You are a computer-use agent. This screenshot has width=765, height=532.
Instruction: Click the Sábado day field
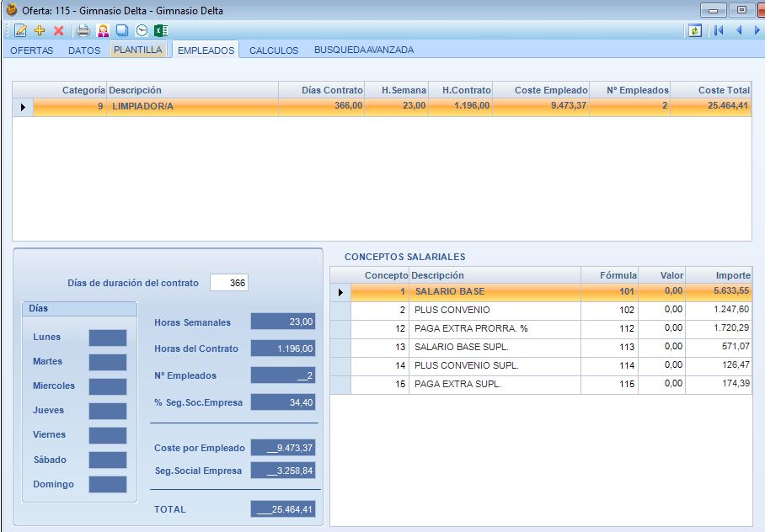click(108, 460)
